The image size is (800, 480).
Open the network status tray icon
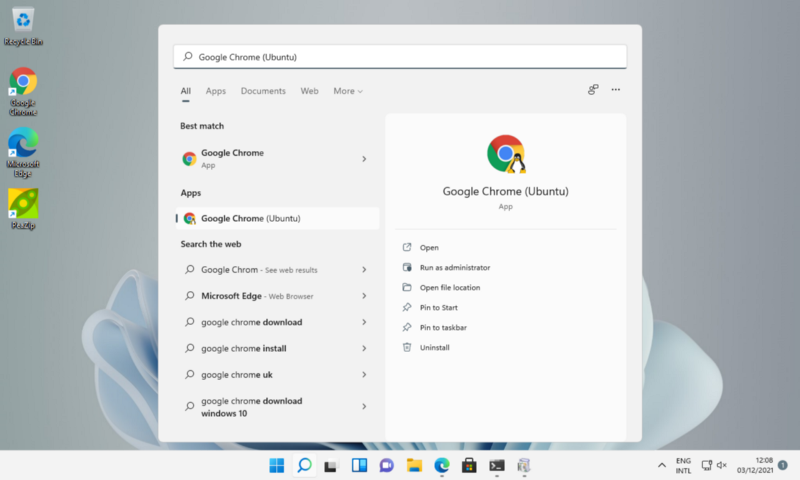coord(707,465)
